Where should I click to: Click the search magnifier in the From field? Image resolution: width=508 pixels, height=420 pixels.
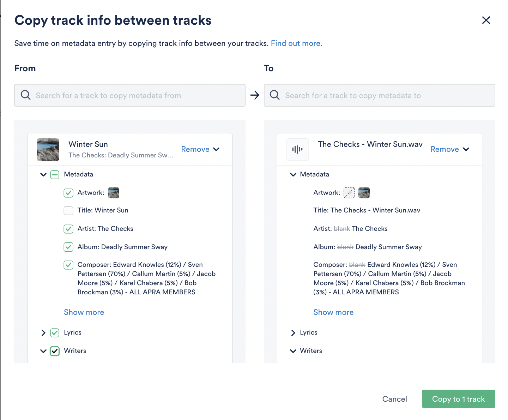pyautogui.click(x=25, y=95)
